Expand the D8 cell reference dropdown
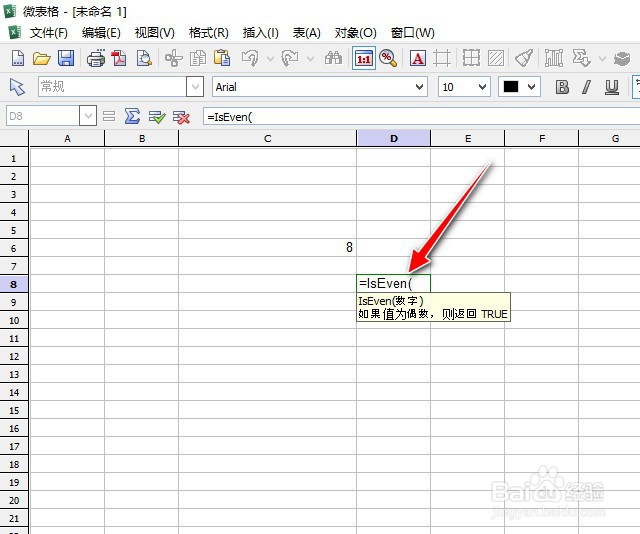 pos(88,116)
